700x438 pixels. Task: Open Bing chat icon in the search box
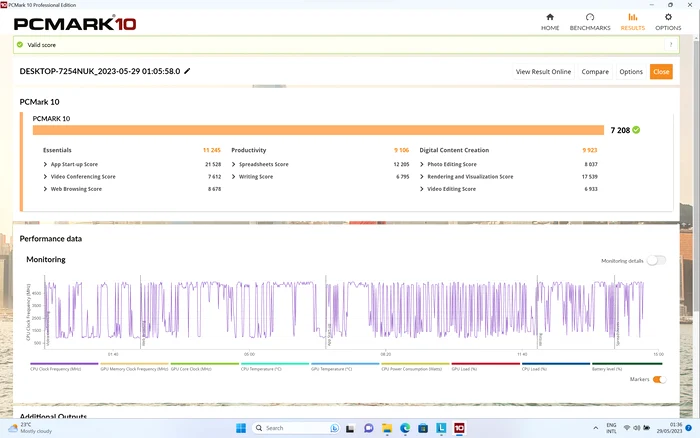click(334, 428)
